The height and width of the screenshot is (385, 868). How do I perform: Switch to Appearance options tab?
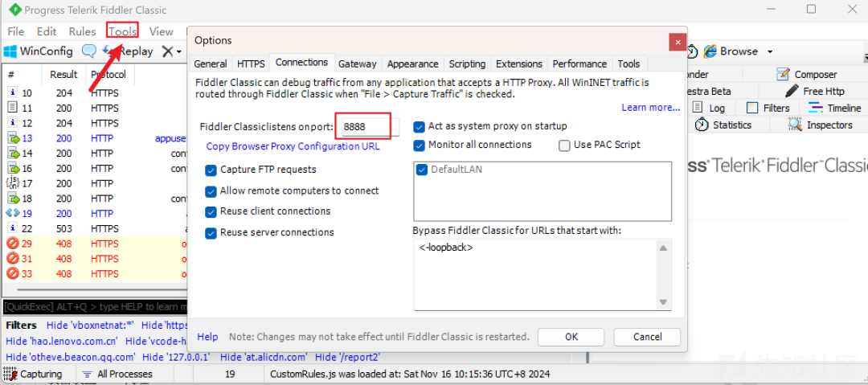(x=413, y=63)
